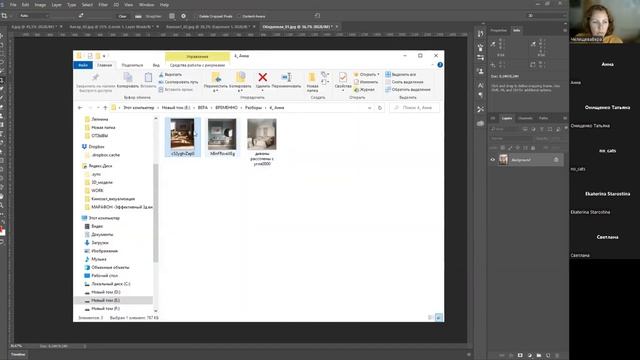Click Invert selection (Обратить выделение) button
This screenshot has height=360, width=640.
(408, 89)
